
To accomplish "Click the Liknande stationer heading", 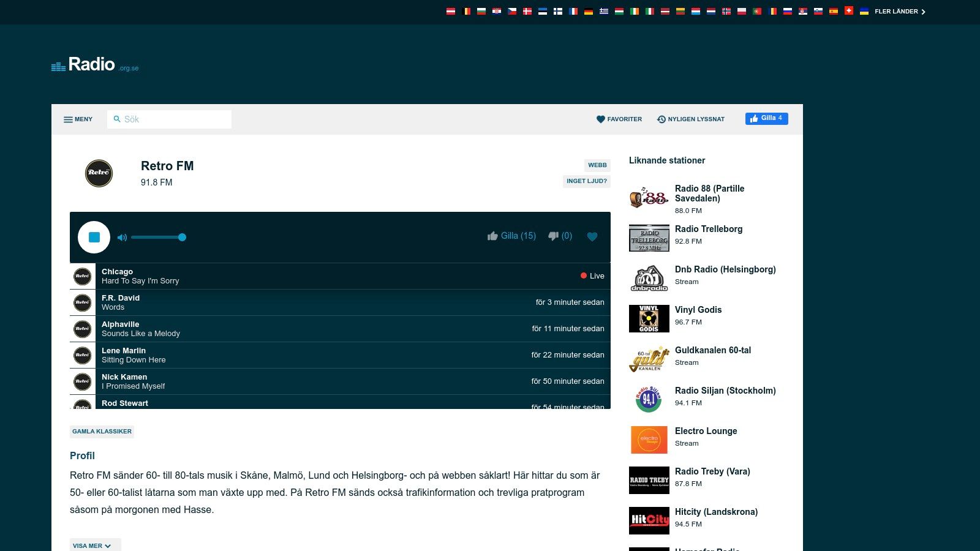I will [667, 160].
